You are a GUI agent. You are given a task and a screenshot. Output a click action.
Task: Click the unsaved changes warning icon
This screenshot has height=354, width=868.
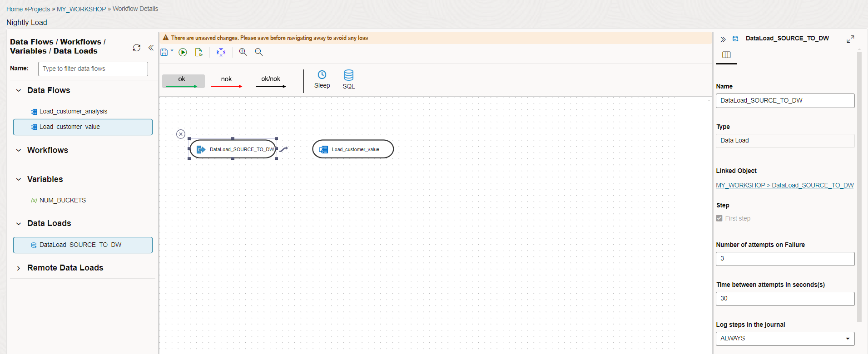click(166, 38)
